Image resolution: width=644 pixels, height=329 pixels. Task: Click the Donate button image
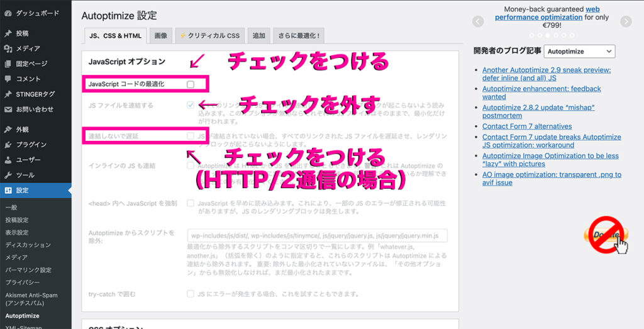[x=607, y=235]
